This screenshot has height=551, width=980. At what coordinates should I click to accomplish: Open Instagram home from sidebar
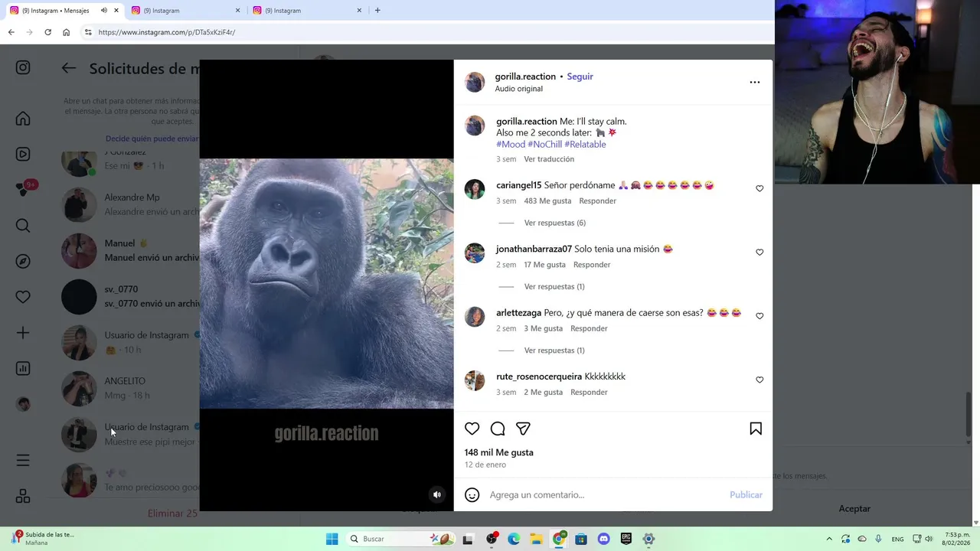pos(23,119)
